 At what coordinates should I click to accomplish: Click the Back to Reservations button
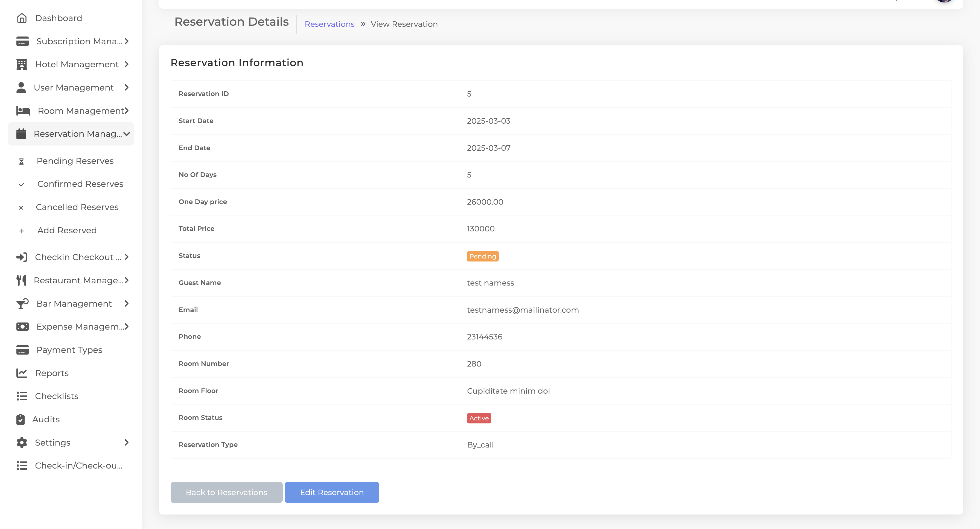226,492
